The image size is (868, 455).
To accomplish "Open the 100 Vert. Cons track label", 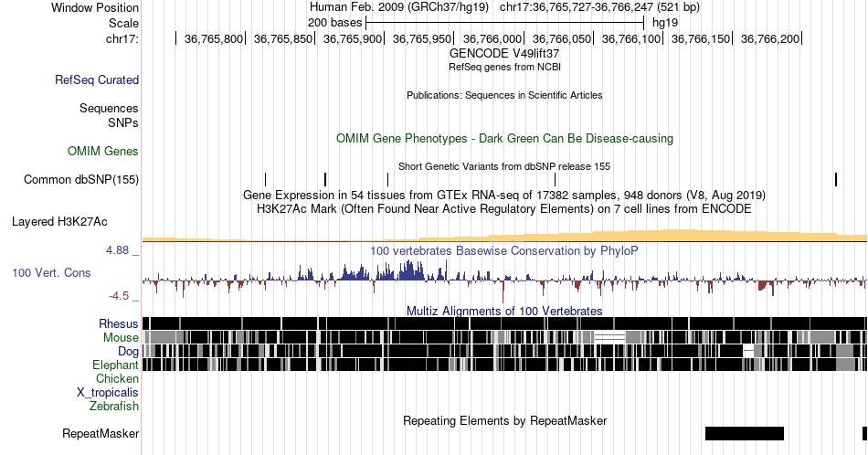I will coord(51,272).
